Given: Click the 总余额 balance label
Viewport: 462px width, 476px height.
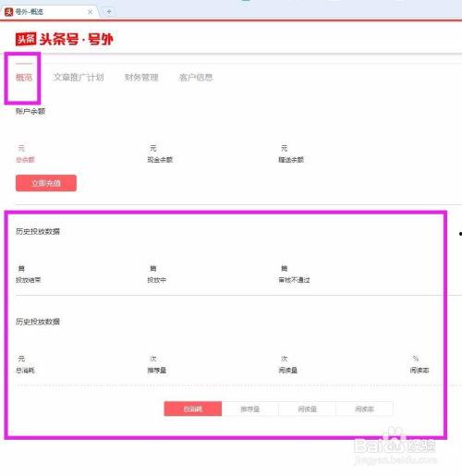Looking at the screenshot, I should click(x=25, y=160).
